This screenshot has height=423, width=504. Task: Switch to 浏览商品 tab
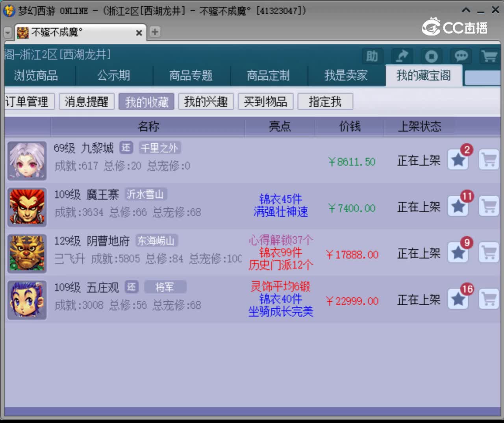click(x=36, y=75)
